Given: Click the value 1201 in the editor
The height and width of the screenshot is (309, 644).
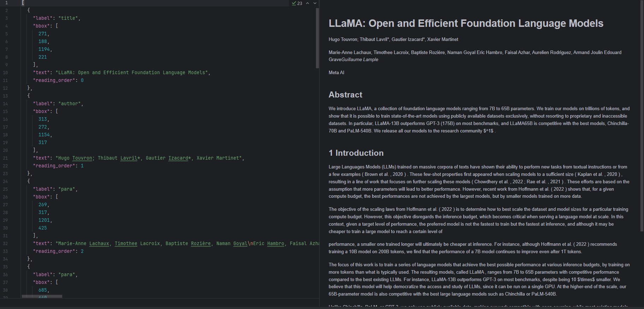Looking at the screenshot, I should (44, 220).
